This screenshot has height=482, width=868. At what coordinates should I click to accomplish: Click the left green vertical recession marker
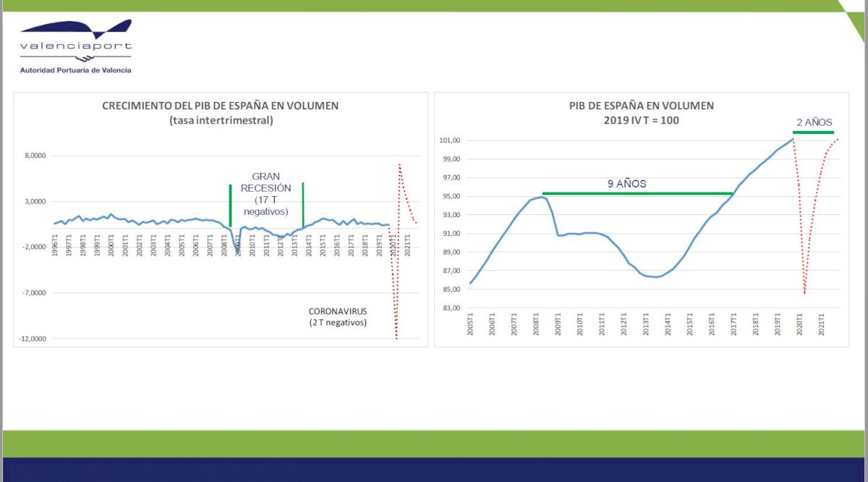point(230,205)
